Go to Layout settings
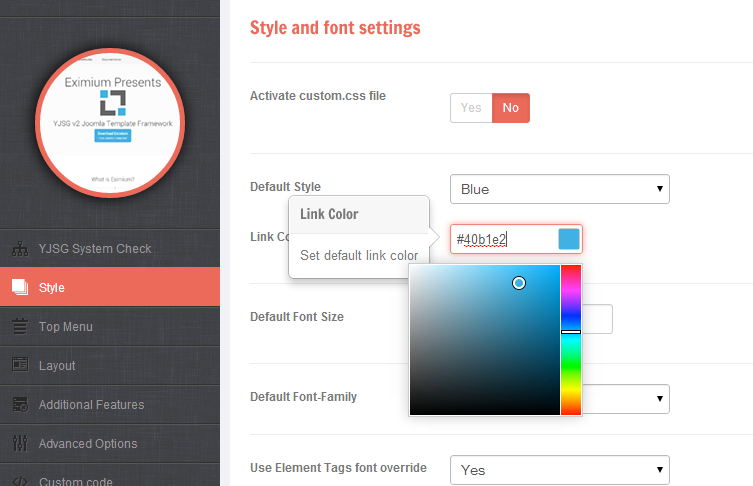The width and height of the screenshot is (753, 486). [110, 365]
